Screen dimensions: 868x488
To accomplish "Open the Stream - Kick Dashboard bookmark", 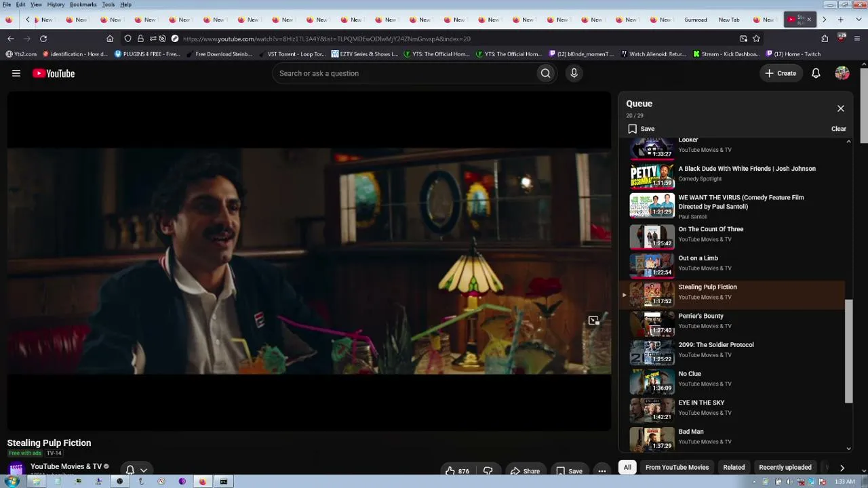I will 726,54.
